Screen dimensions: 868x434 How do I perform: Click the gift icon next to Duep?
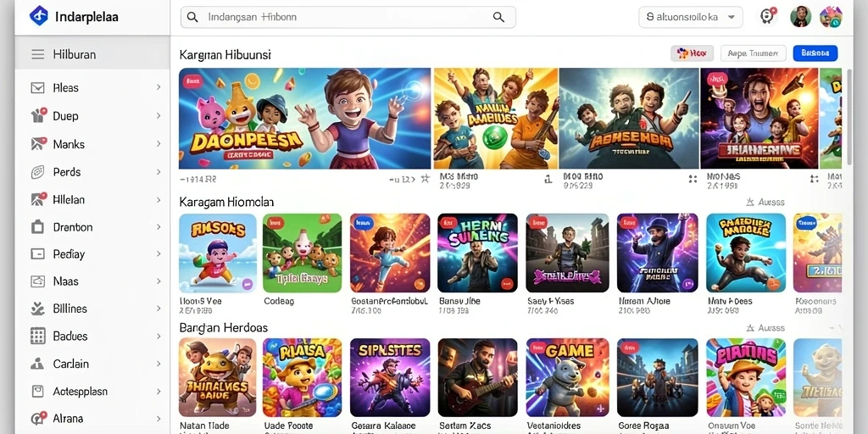(38, 115)
